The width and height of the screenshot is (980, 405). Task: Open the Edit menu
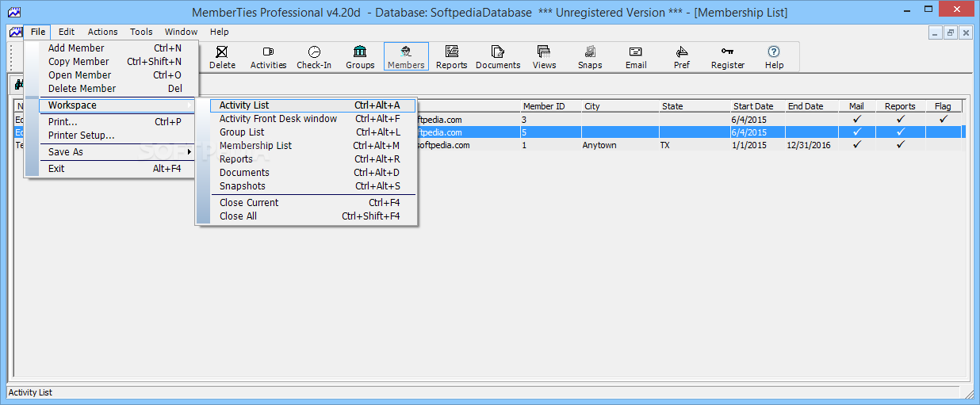tap(67, 32)
